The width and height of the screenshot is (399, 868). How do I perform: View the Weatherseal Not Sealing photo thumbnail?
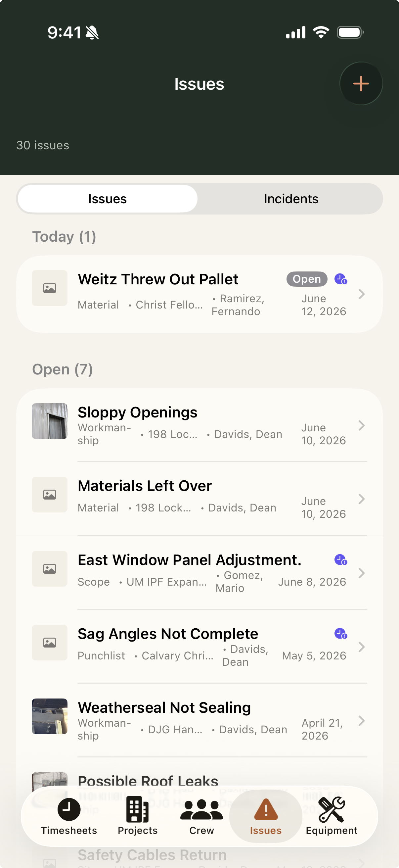pos(50,716)
